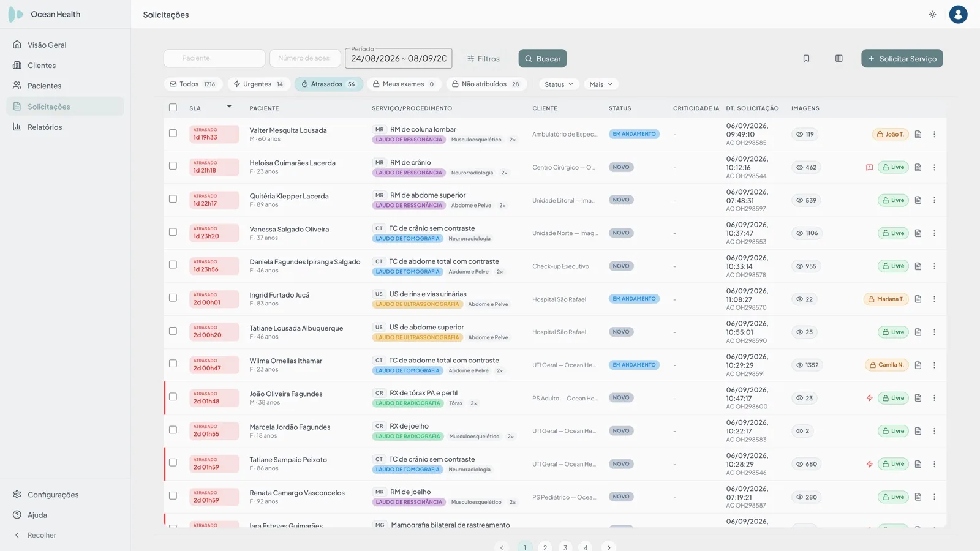Open report document icon for Tatiane Sampaio Peixoto
Screen dimensions: 980x551
pos(918,464)
